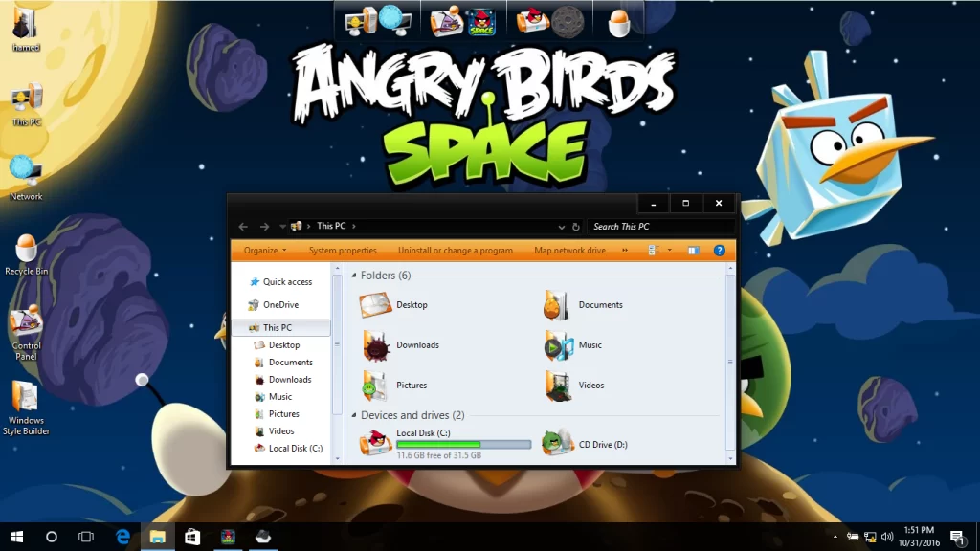The image size is (980, 551).
Task: Launch Microsoft Edge from the taskbar
Action: [122, 537]
